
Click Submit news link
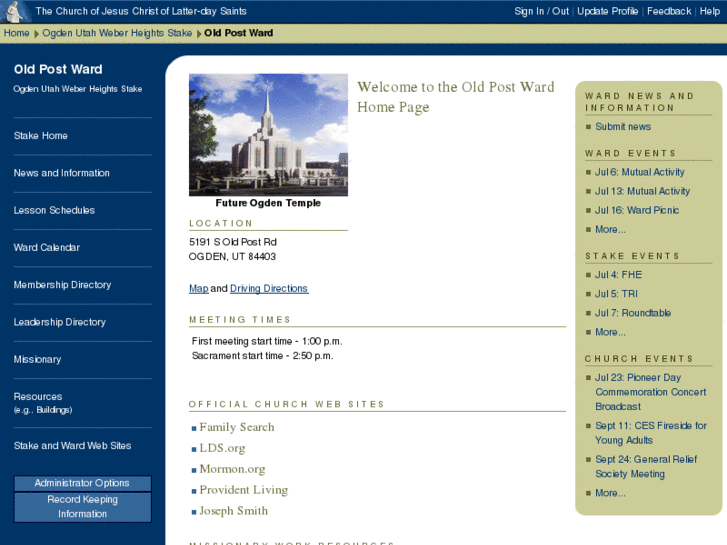pos(623,127)
